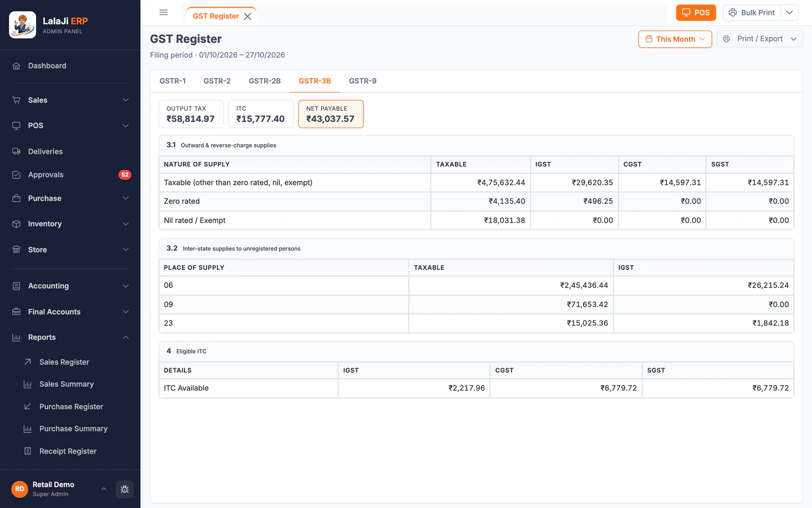The width and height of the screenshot is (812, 508).
Task: Expand the Final Accounts chevron
Action: (126, 312)
